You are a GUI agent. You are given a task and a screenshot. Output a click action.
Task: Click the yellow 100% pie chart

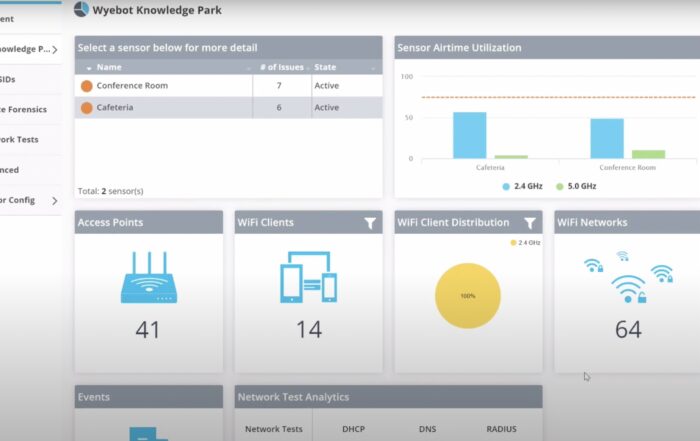pos(468,295)
